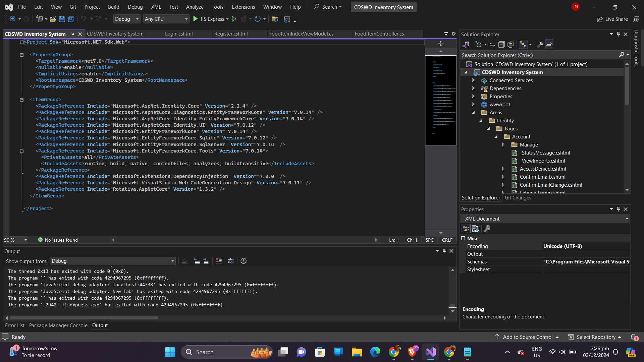Image resolution: width=644 pixels, height=362 pixels.
Task: Click No issues found indicator
Action: coord(58,240)
